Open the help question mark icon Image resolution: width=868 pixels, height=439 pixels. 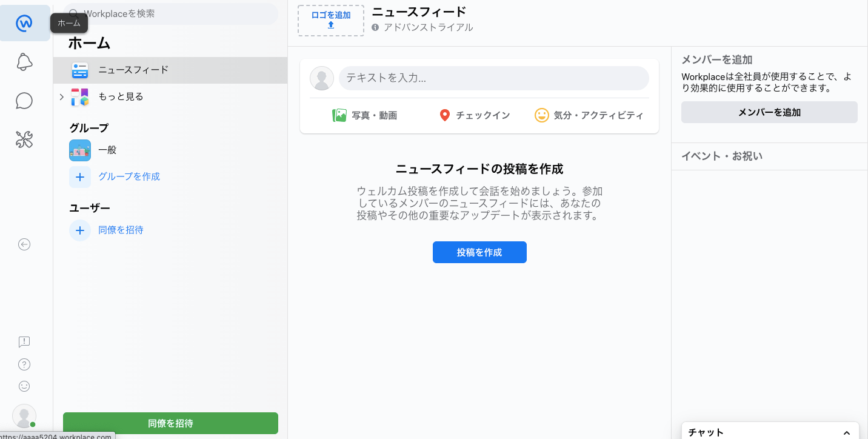click(24, 364)
